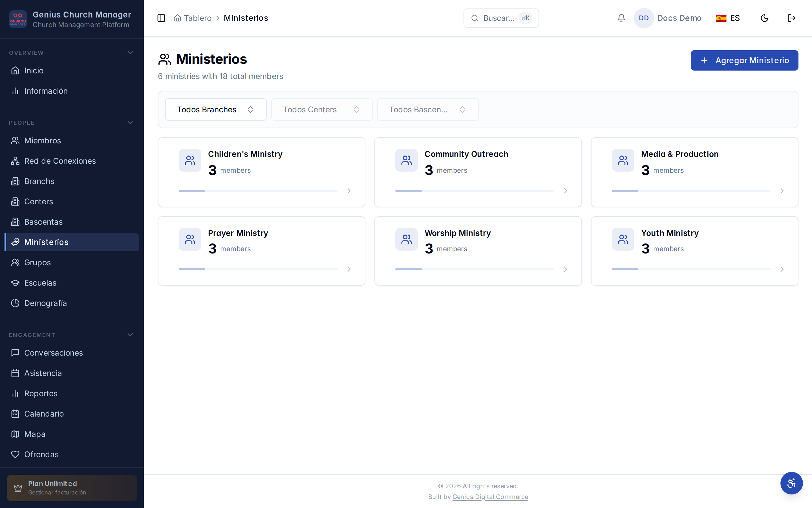Toggle the sidebar panel icon
This screenshot has width=812, height=508.
coord(161,18)
